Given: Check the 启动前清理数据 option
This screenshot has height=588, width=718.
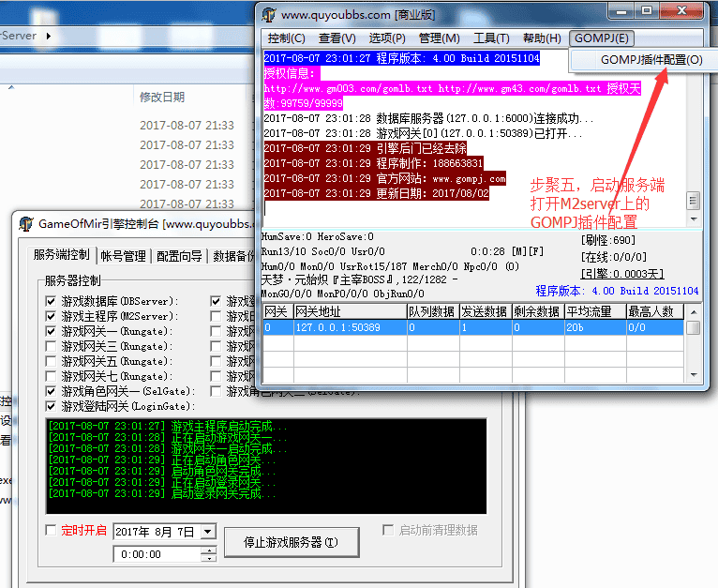Looking at the screenshot, I should [388, 530].
